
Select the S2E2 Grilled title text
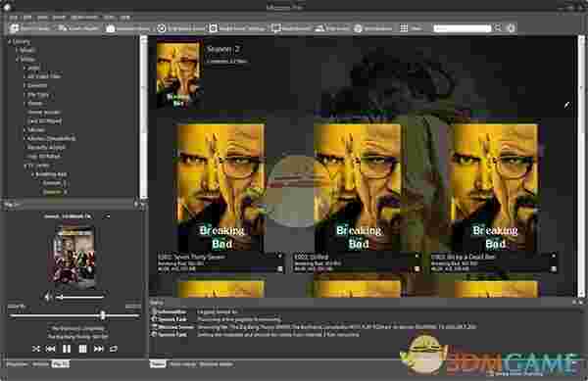[312, 257]
